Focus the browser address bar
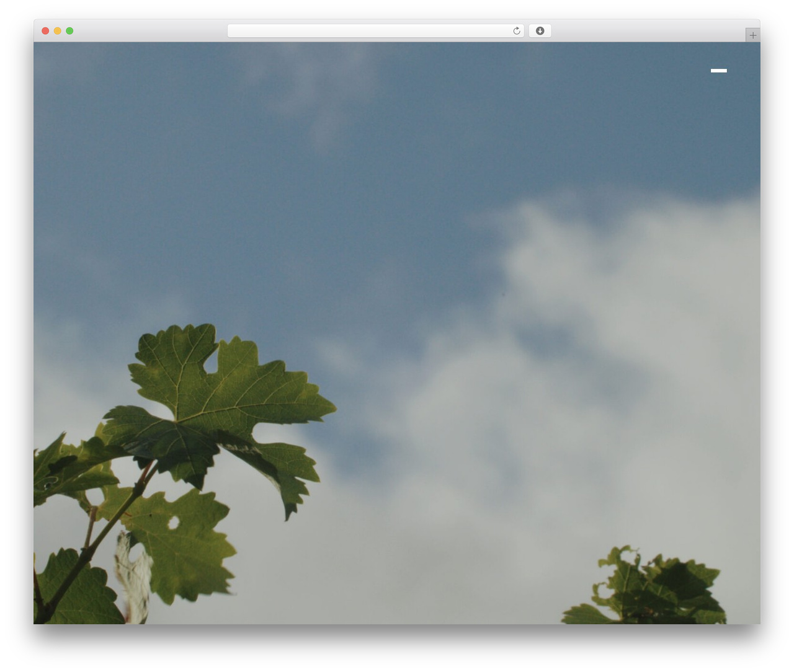This screenshot has width=794, height=672. [375, 31]
